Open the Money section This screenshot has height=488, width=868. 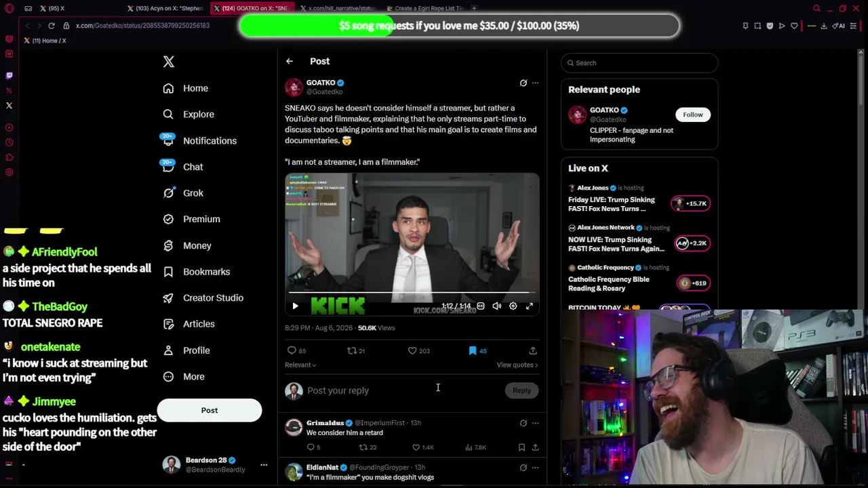pos(187,245)
